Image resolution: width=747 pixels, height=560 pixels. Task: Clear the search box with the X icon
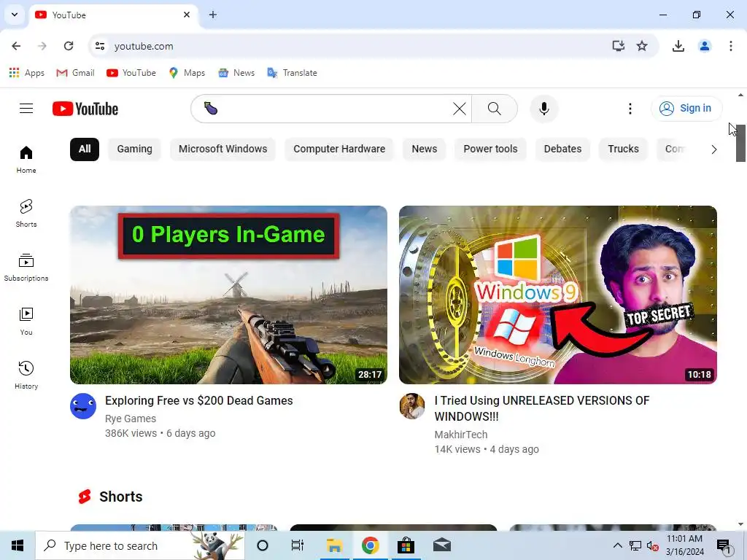[x=460, y=109]
